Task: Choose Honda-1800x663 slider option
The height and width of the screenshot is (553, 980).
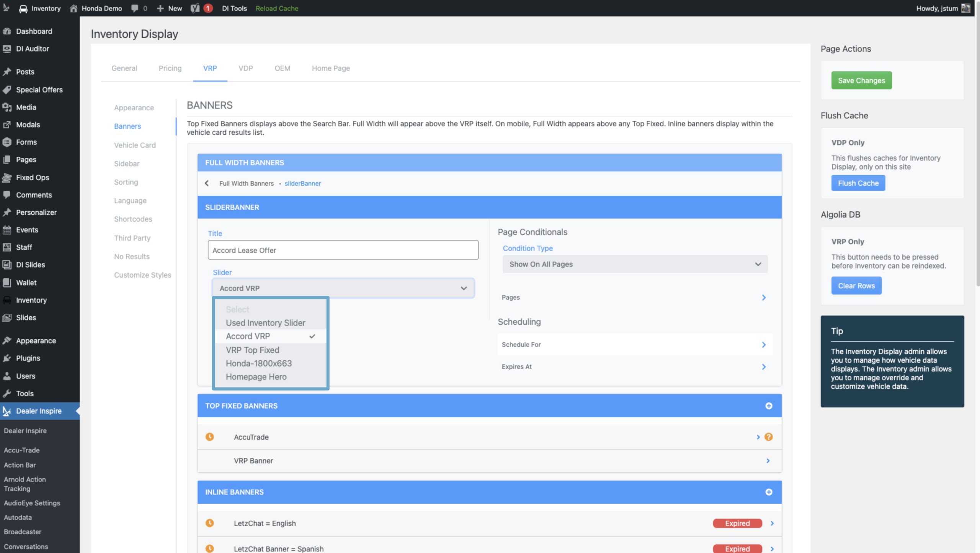Action: pyautogui.click(x=271, y=363)
